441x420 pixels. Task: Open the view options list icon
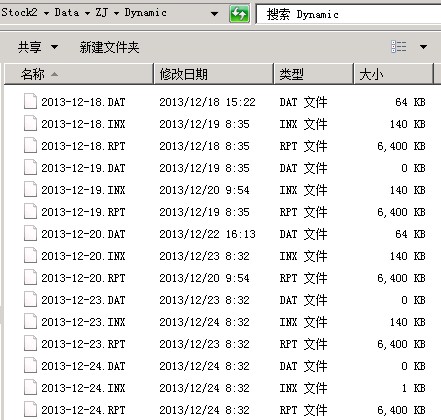(x=399, y=47)
